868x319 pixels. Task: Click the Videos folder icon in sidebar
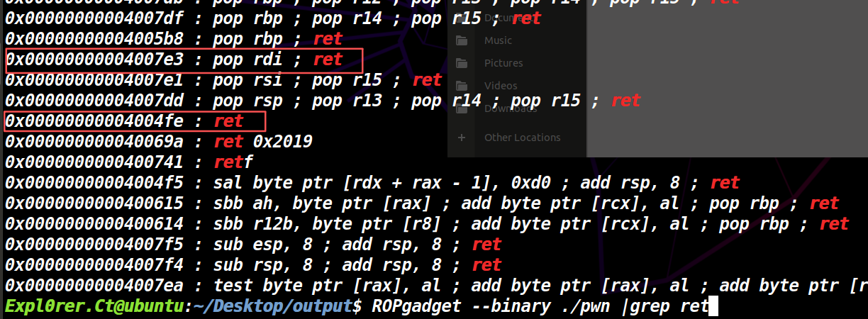click(462, 86)
